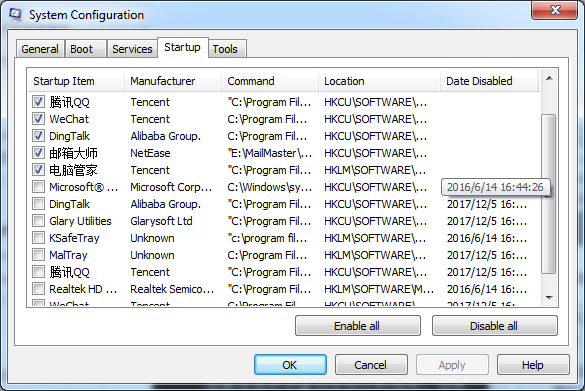
Task: Sort by the Date Disabled column header
Action: click(x=489, y=81)
